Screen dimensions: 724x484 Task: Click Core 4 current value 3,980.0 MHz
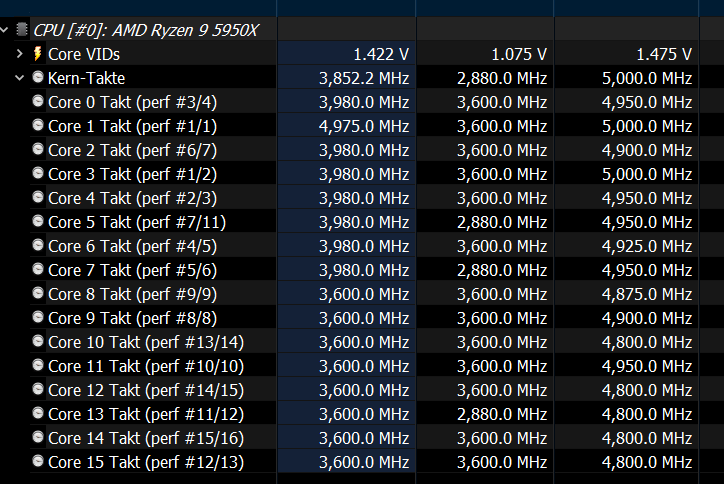(x=364, y=198)
